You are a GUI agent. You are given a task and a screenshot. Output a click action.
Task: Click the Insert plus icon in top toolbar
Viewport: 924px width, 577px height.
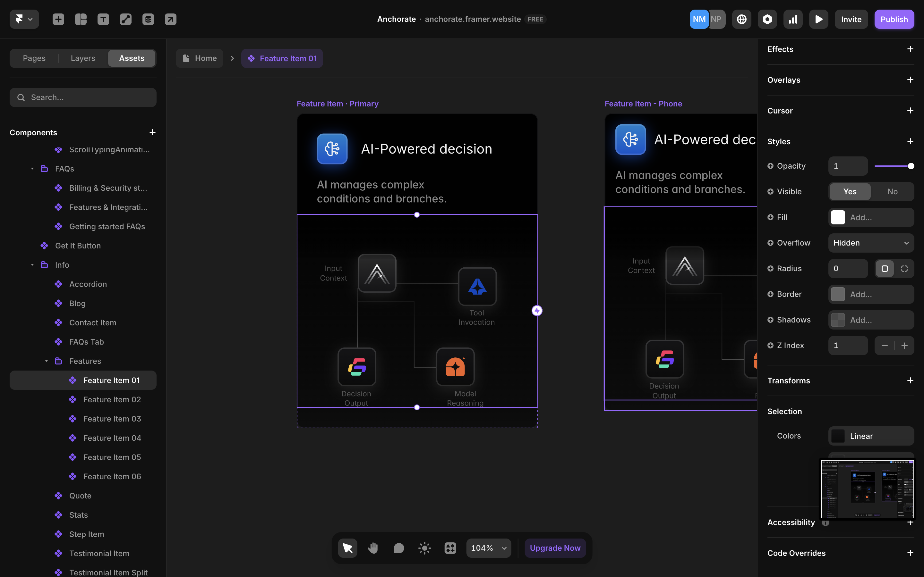point(58,19)
